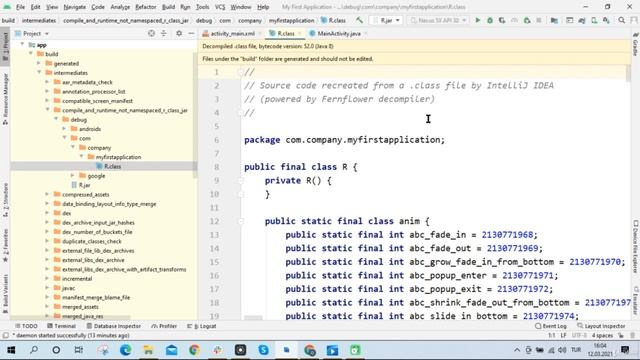Open the R.jar run configuration dropdown
The image size is (640, 360).
click(387, 20)
